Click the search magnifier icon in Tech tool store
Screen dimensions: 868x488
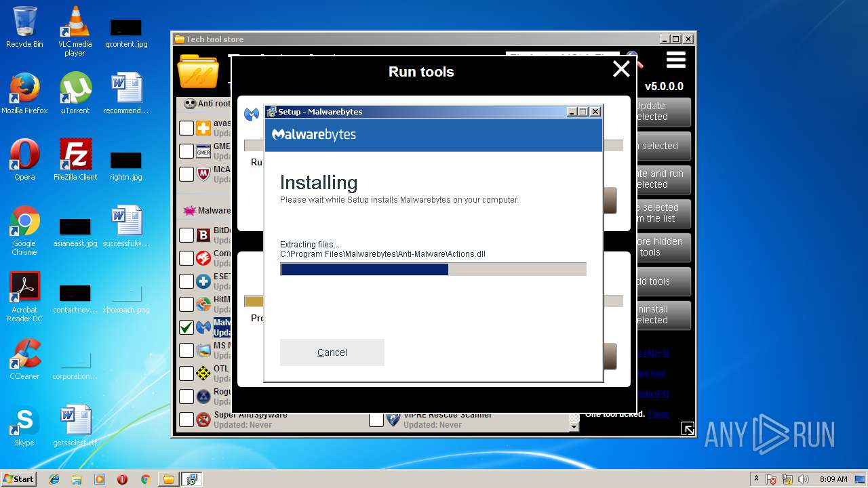point(633,60)
